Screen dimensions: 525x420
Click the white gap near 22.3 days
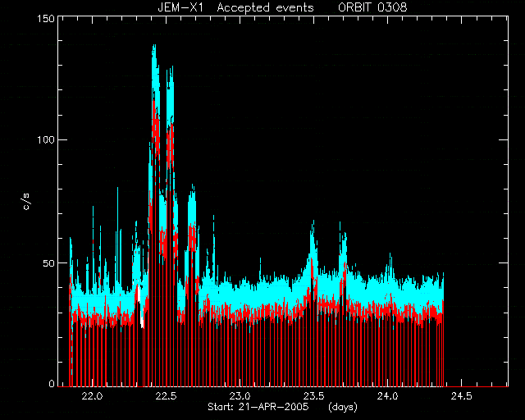[x=139, y=307]
